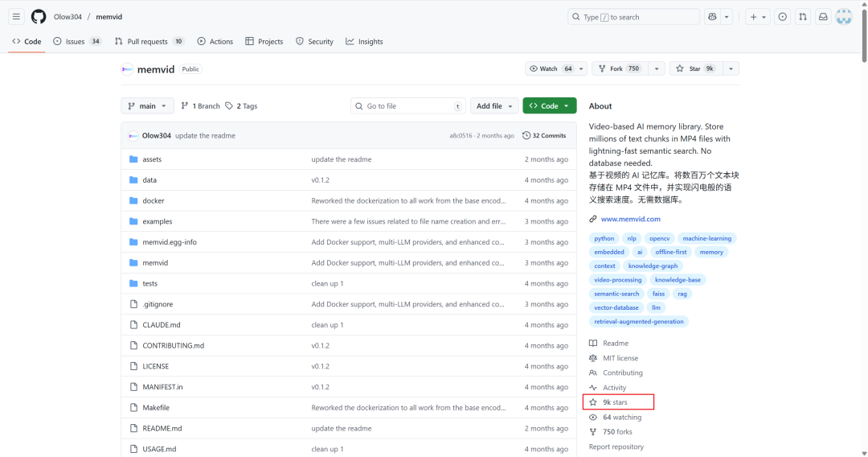Open the 9k stars link

(615, 402)
